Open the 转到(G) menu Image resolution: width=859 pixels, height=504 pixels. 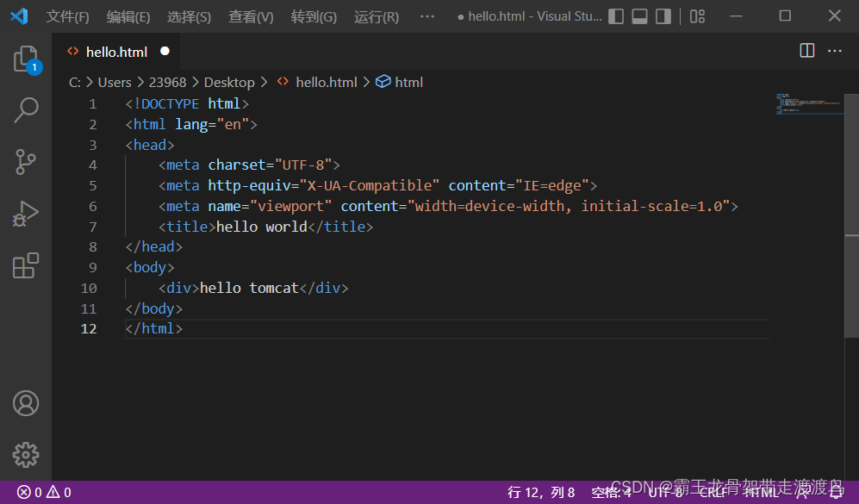pyautogui.click(x=314, y=17)
